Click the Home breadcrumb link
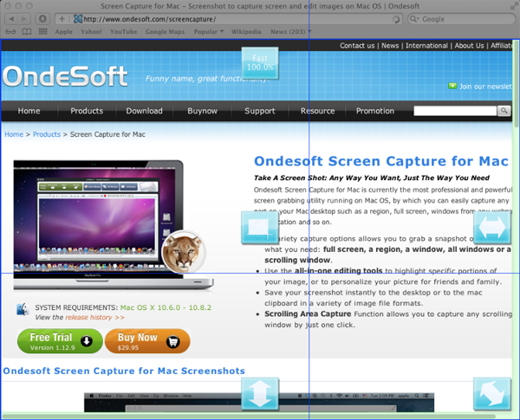520x420 pixels. (x=14, y=134)
